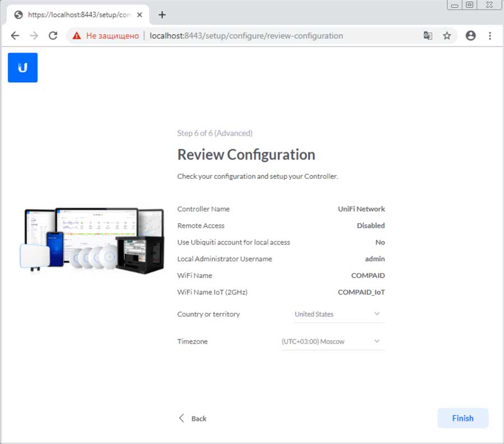The image size is (504, 444).
Task: Maximize the browser window
Action: tap(470, 5)
